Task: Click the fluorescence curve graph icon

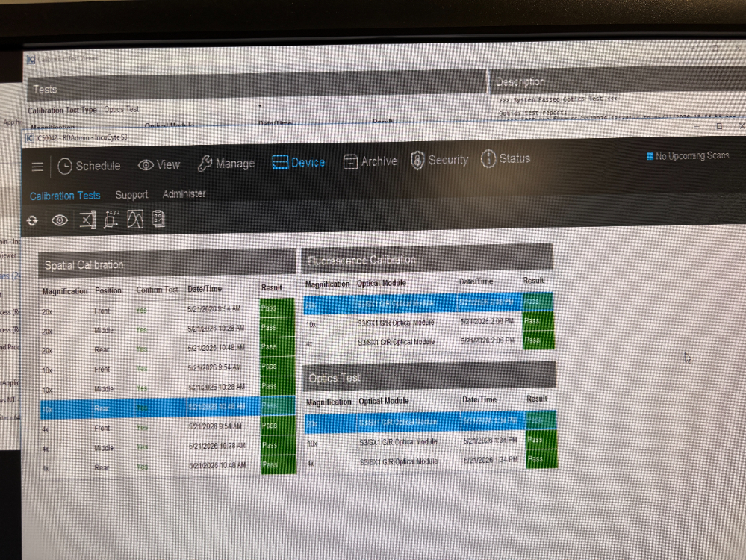Action: point(135,220)
